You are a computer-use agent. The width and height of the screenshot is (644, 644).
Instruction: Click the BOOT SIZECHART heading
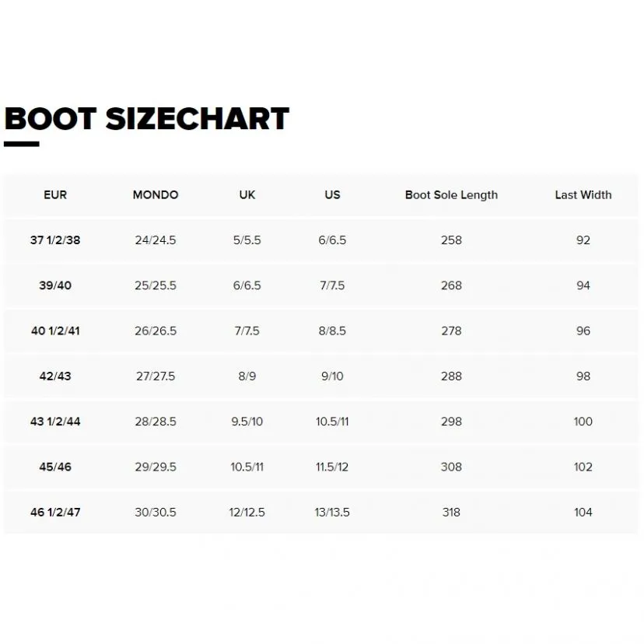[x=147, y=119]
